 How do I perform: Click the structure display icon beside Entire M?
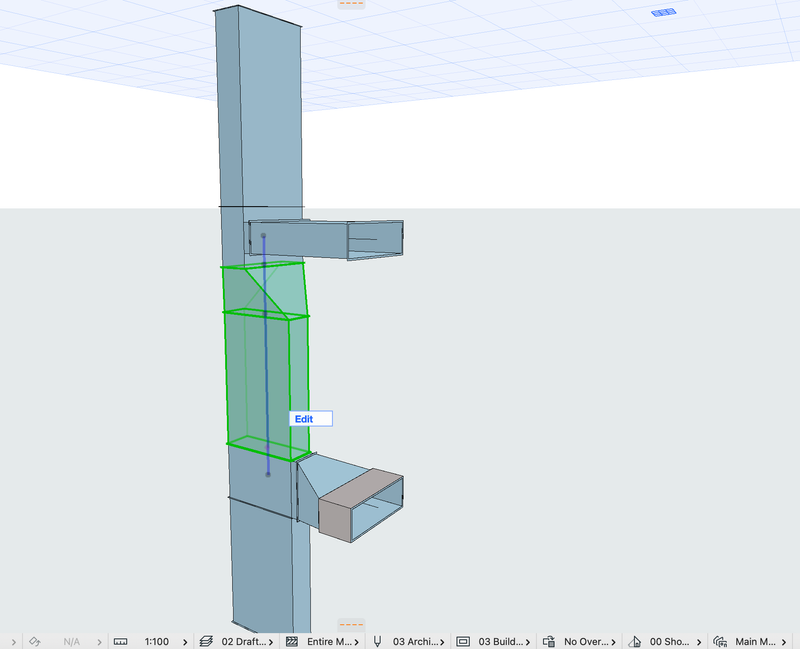coord(291,641)
